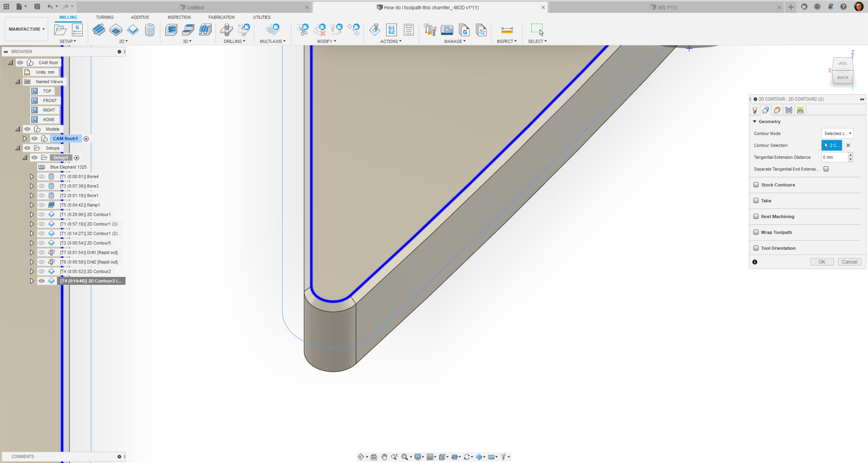
Task: Open the Machine Library icon
Action: click(447, 30)
